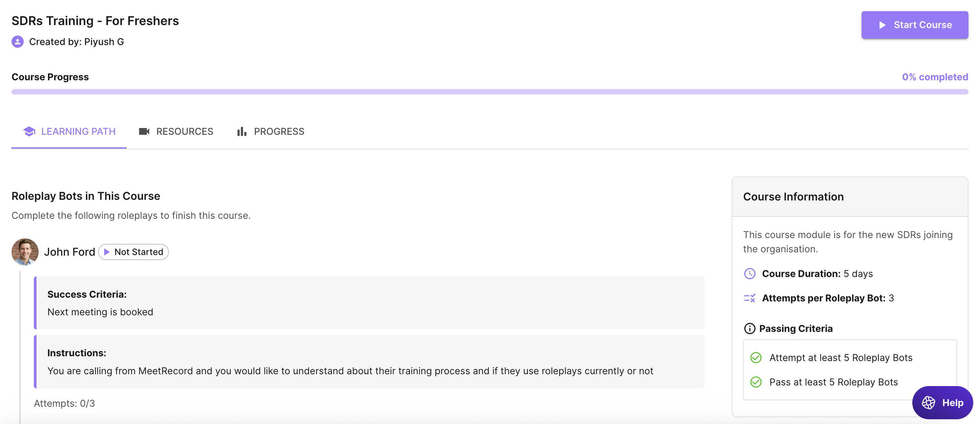Click the info icon next to Passing Criteria
The image size is (980, 424).
click(750, 328)
